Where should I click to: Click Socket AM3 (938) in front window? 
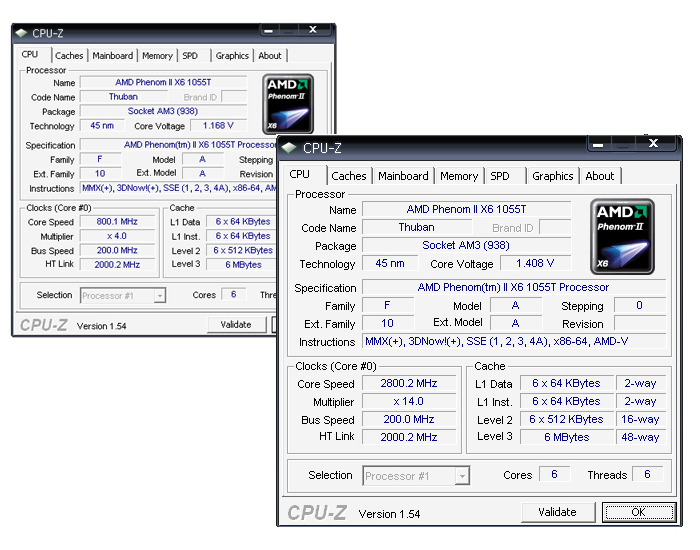pos(467,245)
